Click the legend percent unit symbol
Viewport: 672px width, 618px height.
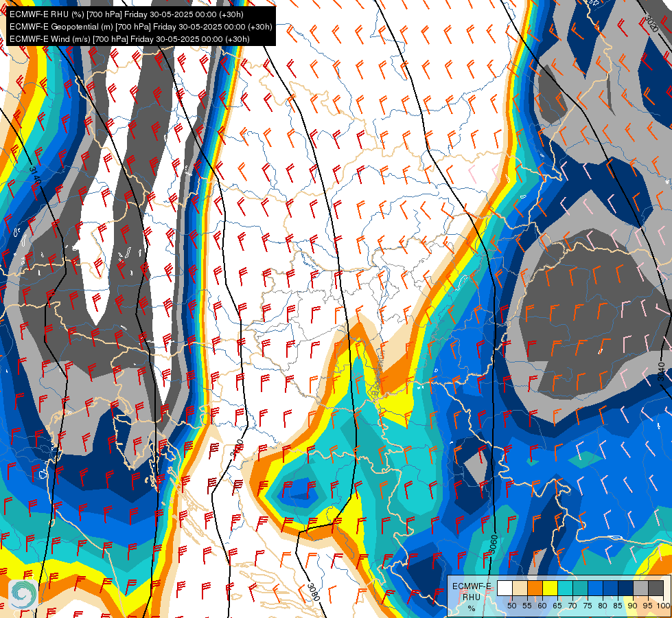coord(472,608)
